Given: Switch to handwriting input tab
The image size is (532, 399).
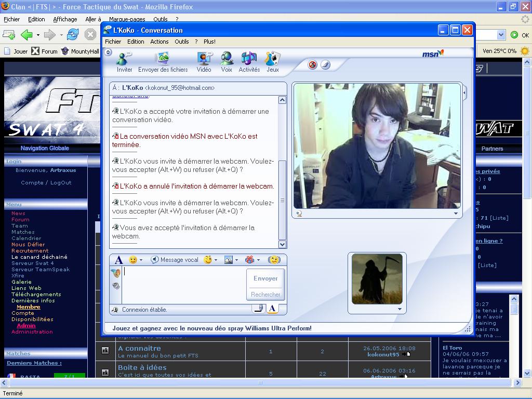Looking at the screenshot, I should tap(259, 309).
